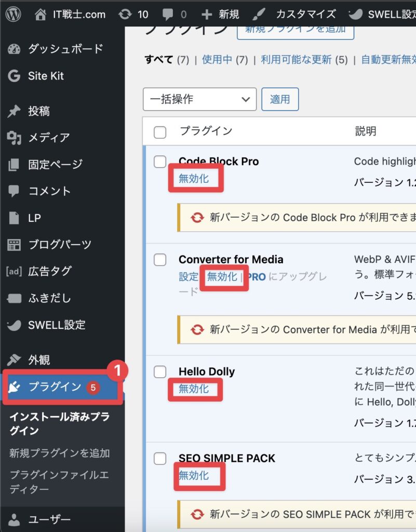Open the 一括操作 bulk actions dropdown
This screenshot has height=532, width=416.
coord(199,99)
